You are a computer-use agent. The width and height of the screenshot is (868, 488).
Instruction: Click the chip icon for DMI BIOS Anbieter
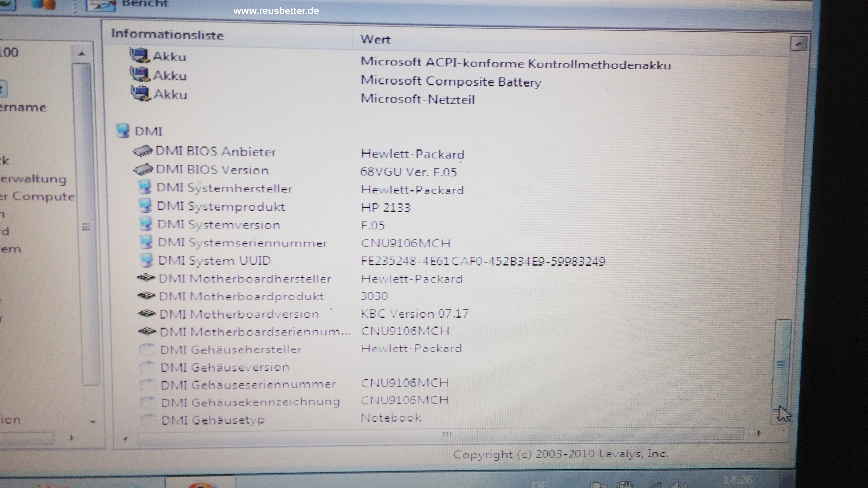143,151
